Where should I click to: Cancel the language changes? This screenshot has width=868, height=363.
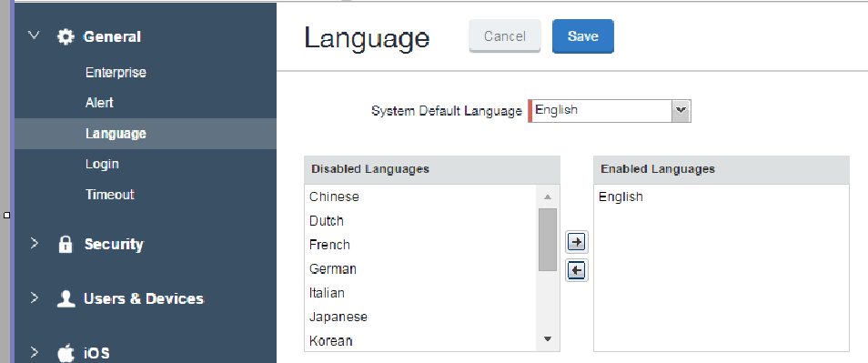[x=505, y=36]
